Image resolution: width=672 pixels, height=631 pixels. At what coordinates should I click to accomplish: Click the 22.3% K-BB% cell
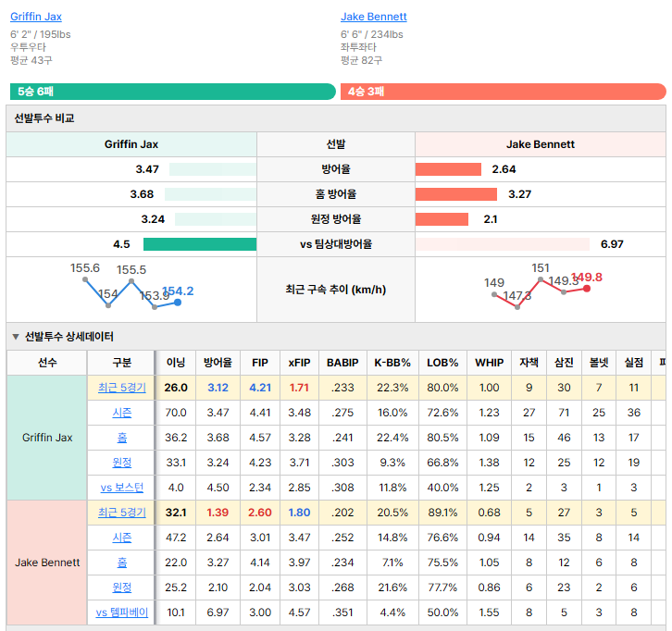tap(392, 388)
